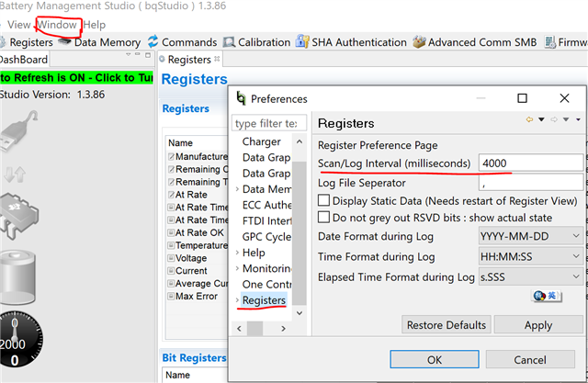Click the Restore Defaults button
This screenshot has height=383, width=588.
[x=446, y=325]
